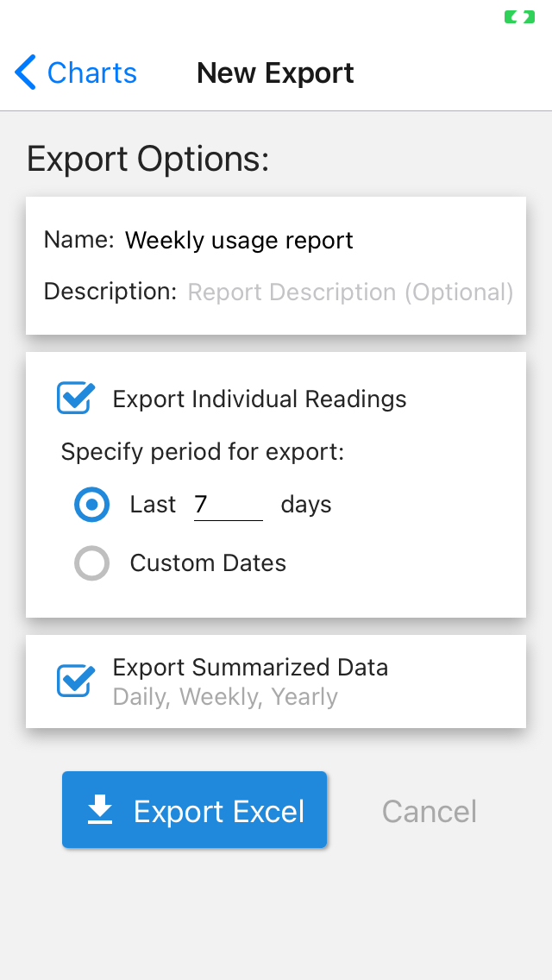Click the download arrow icon on Export Excel
The width and height of the screenshot is (552, 980).
click(101, 810)
